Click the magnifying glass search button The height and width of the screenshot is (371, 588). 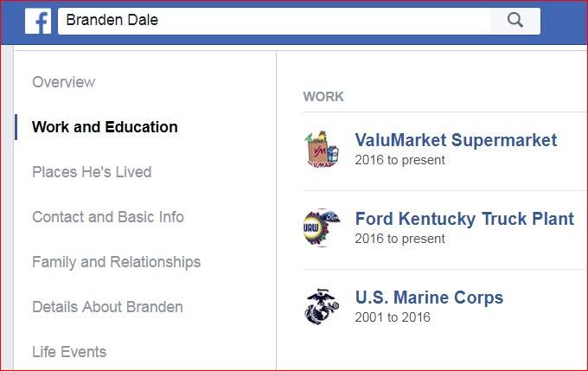515,21
